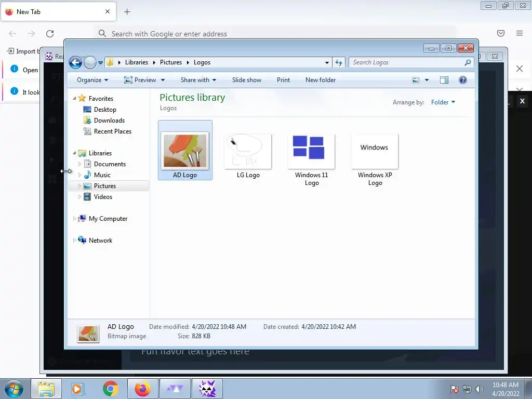The height and width of the screenshot is (399, 532).
Task: Expand the Documents library
Action: (x=79, y=164)
